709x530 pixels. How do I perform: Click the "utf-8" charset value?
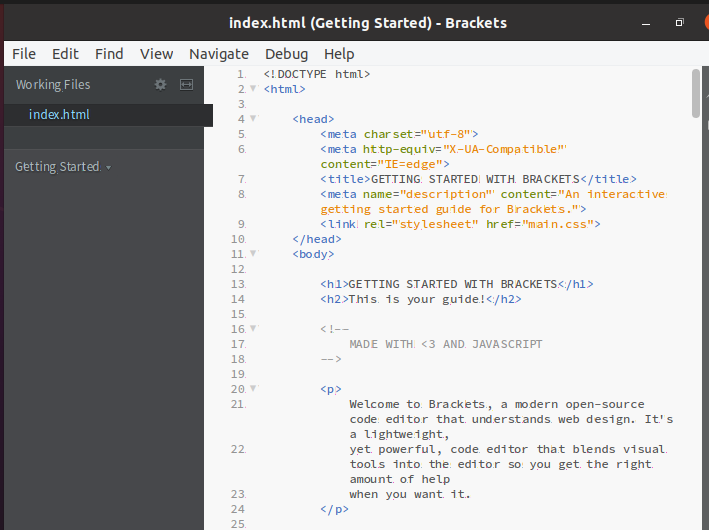[x=446, y=134]
